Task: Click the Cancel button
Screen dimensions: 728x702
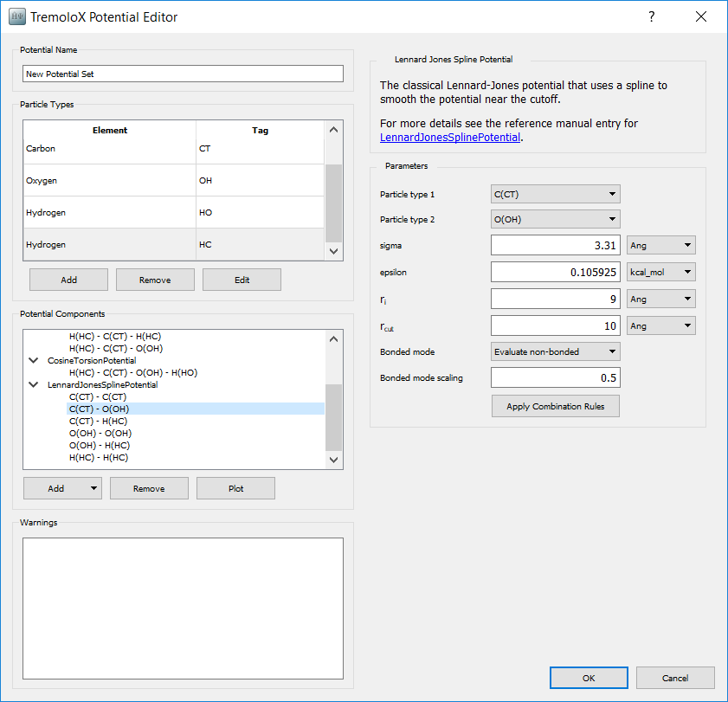Action: pos(675,678)
